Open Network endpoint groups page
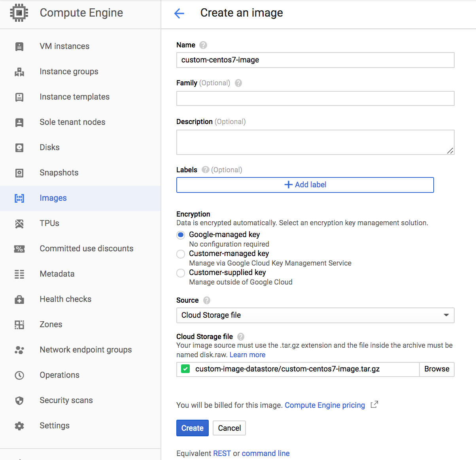This screenshot has width=476, height=460. pos(86,350)
